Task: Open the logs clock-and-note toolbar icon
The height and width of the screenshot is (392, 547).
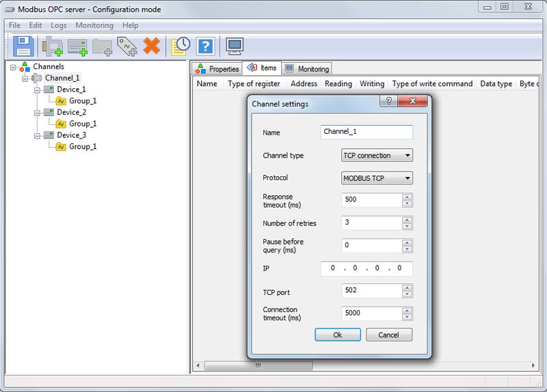Action: 181,46
